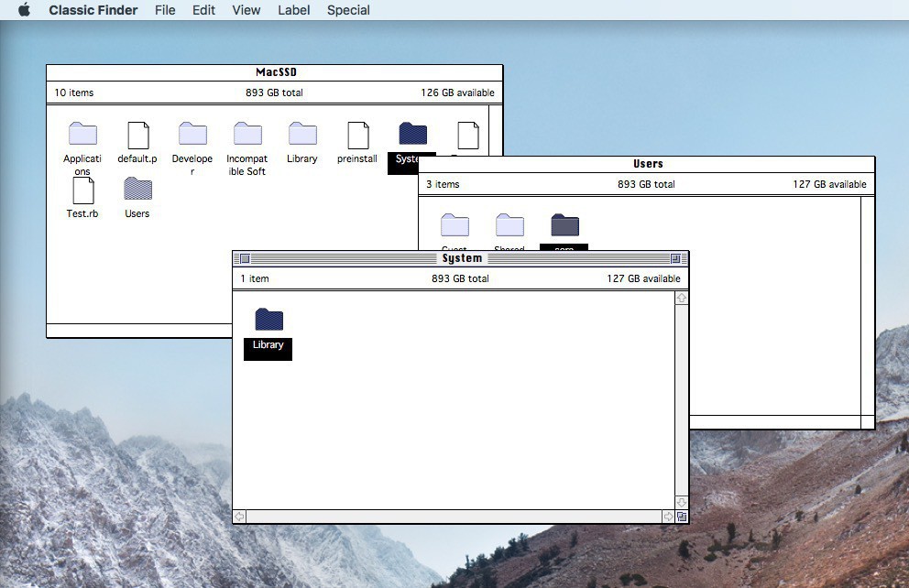The width and height of the screenshot is (909, 588).
Task: Select the Library folder inside System window
Action: click(x=268, y=320)
